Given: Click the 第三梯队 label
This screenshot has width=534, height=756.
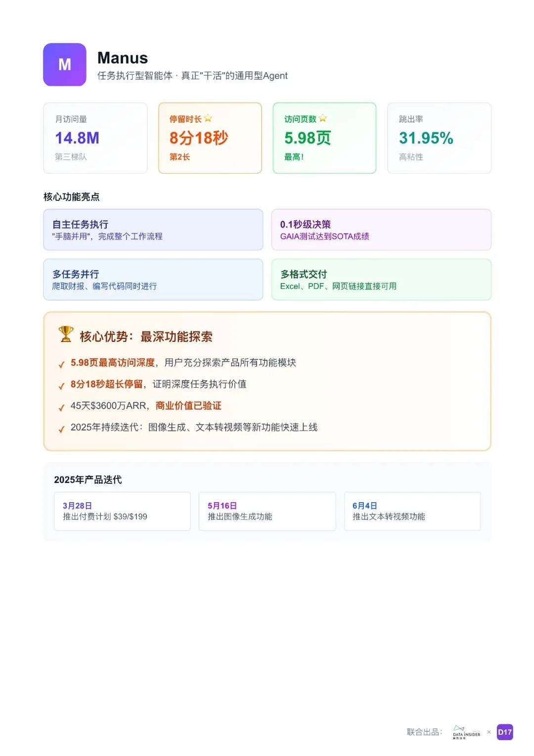Looking at the screenshot, I should coord(71,157).
